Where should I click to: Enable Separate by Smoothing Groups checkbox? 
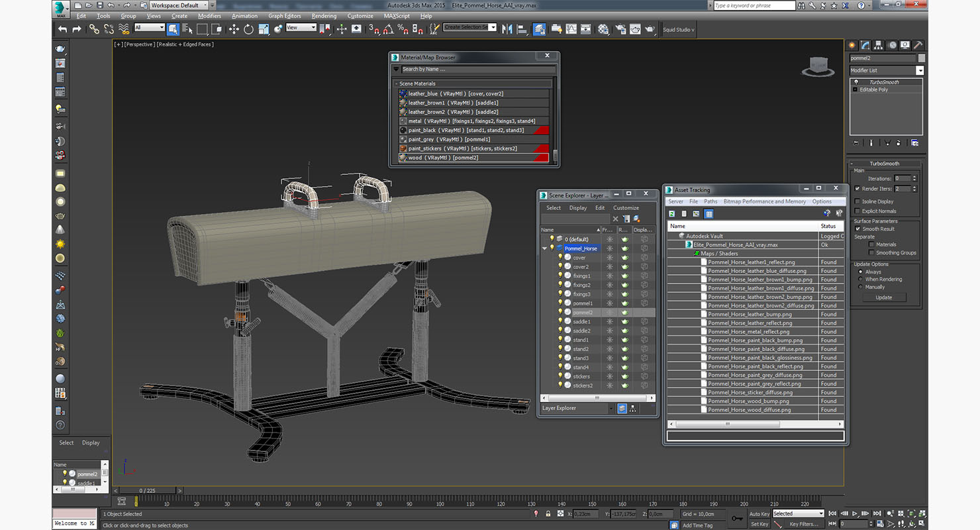pos(871,252)
